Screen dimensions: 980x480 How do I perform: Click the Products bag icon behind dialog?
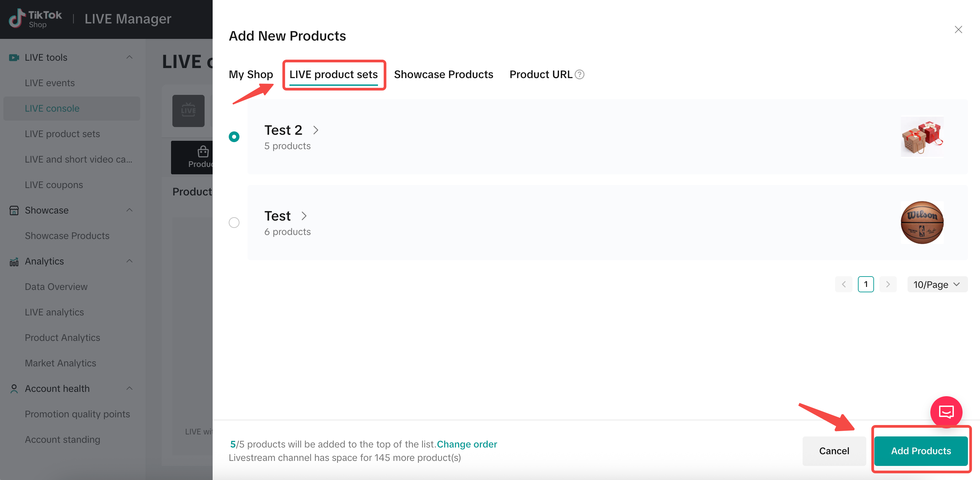click(203, 152)
